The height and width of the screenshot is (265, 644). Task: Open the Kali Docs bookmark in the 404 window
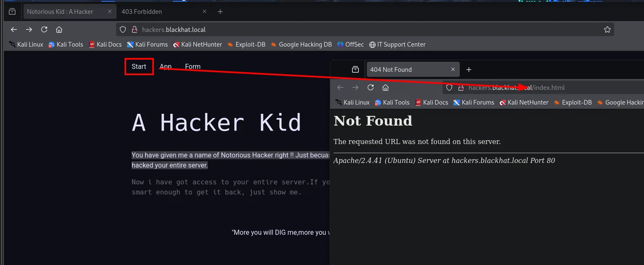pyautogui.click(x=432, y=102)
